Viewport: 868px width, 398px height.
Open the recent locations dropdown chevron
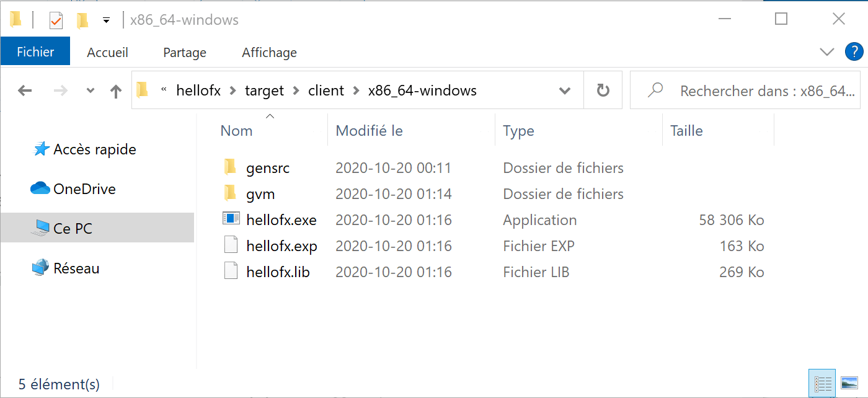pyautogui.click(x=89, y=91)
